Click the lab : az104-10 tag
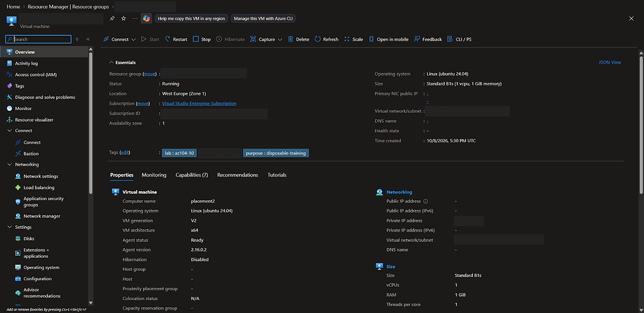 click(x=179, y=153)
